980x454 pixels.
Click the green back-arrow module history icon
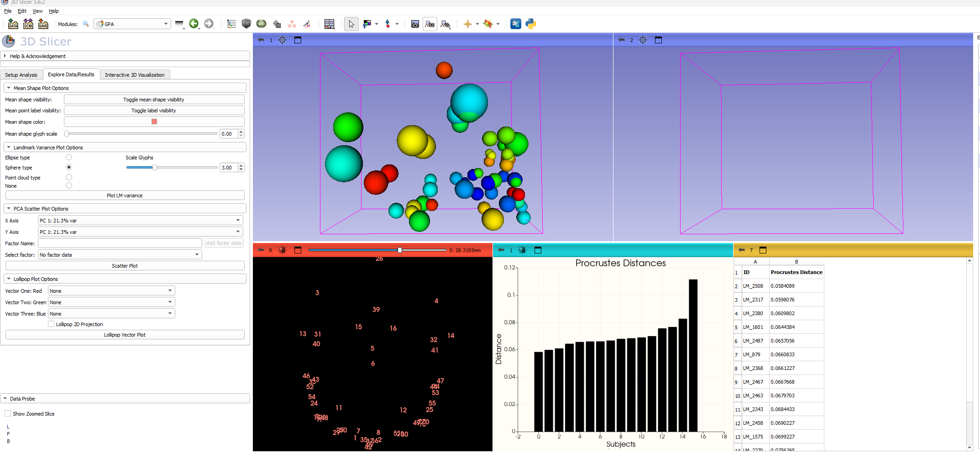(x=194, y=24)
